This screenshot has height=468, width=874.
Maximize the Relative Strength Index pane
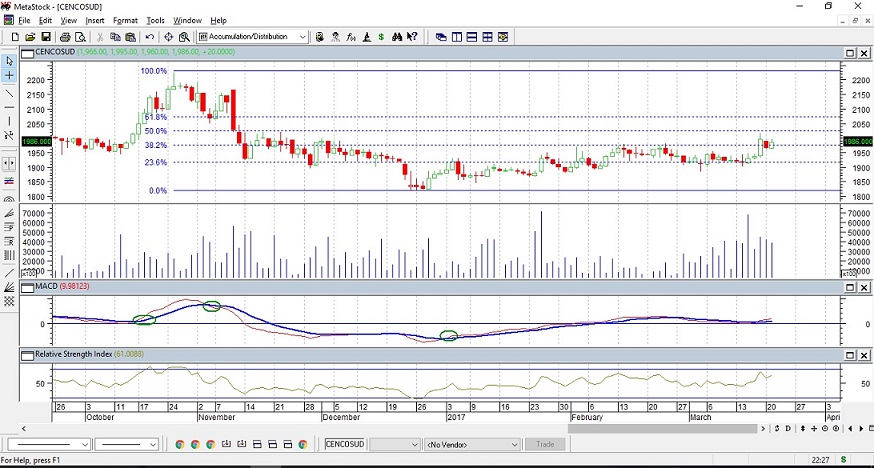pos(850,355)
